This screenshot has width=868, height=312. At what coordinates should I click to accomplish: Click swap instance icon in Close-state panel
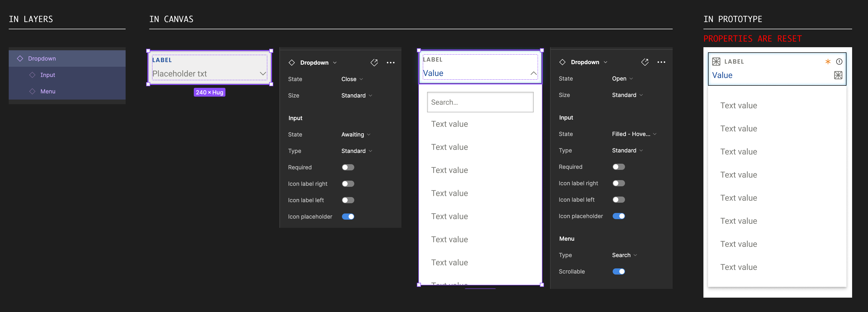(x=374, y=62)
